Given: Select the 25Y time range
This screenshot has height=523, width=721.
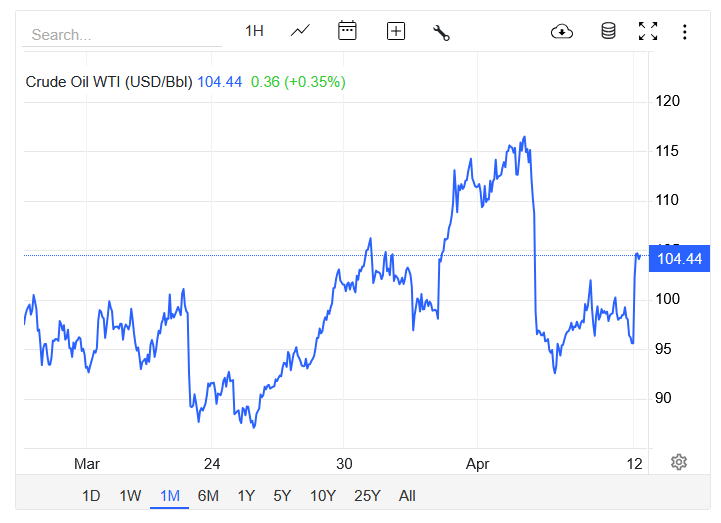Looking at the screenshot, I should [x=367, y=496].
